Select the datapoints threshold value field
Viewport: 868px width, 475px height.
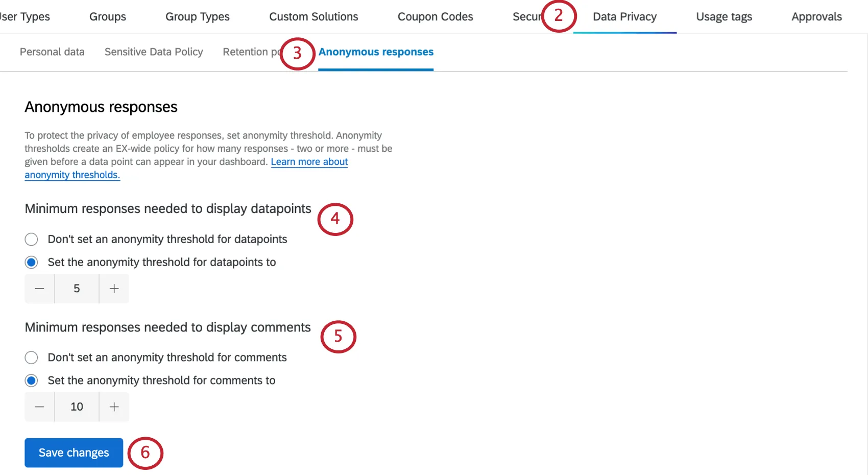click(76, 289)
